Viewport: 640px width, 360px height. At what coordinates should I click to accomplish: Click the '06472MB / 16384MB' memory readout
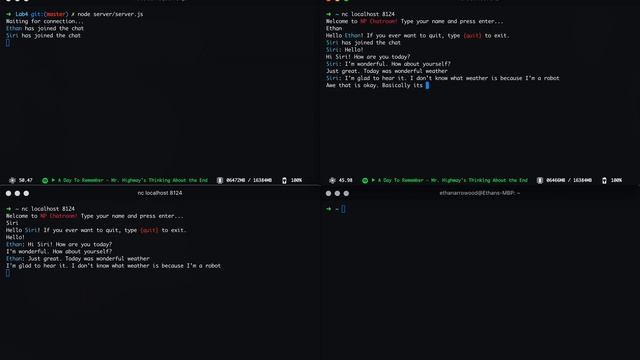point(249,180)
